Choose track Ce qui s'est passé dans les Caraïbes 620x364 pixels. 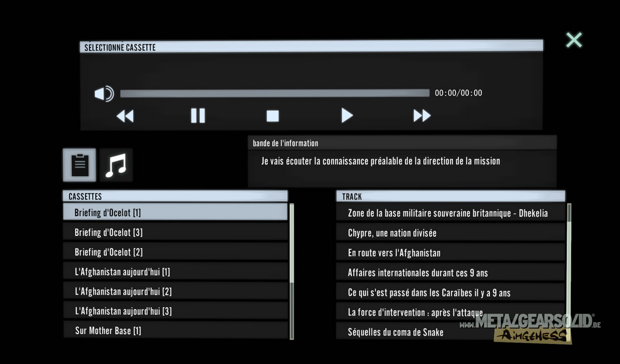coord(451,293)
